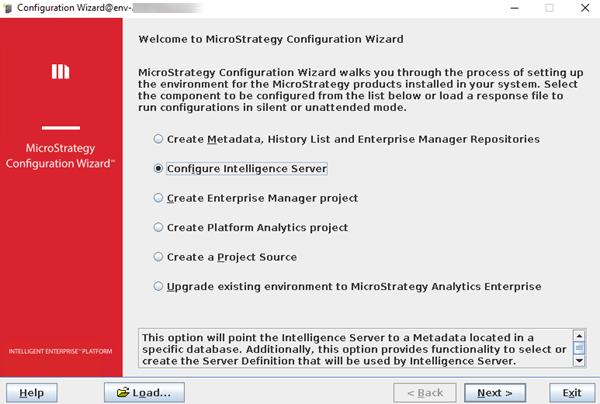Exit the Configuration Wizard

coord(572,393)
